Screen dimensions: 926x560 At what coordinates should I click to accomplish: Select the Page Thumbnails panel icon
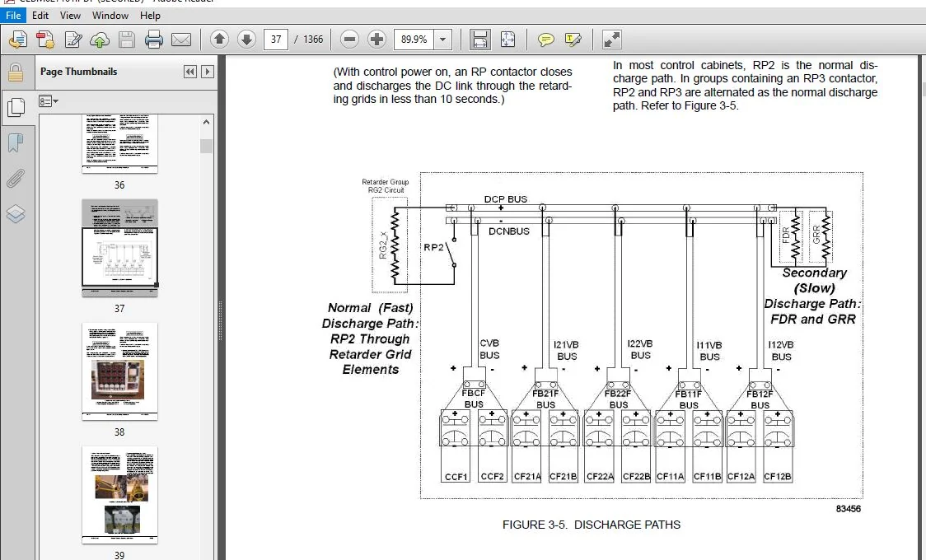tap(16, 107)
